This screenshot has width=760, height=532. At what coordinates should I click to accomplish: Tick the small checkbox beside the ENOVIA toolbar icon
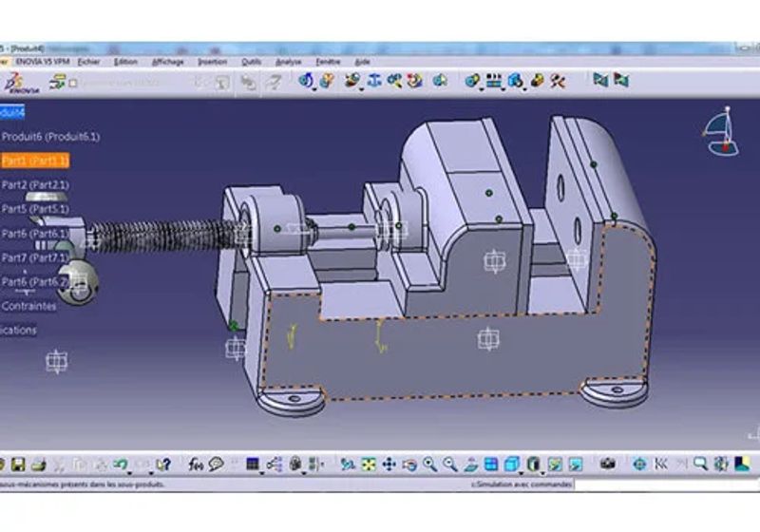click(73, 84)
